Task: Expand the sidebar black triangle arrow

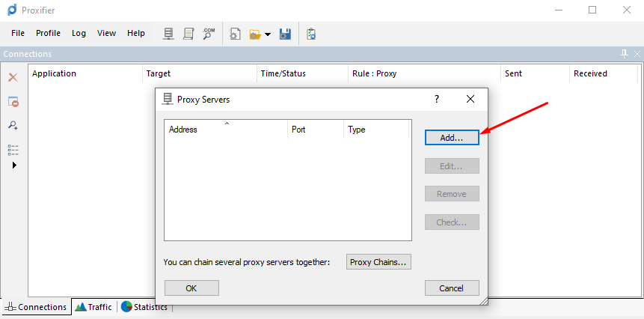Action: pos(15,165)
